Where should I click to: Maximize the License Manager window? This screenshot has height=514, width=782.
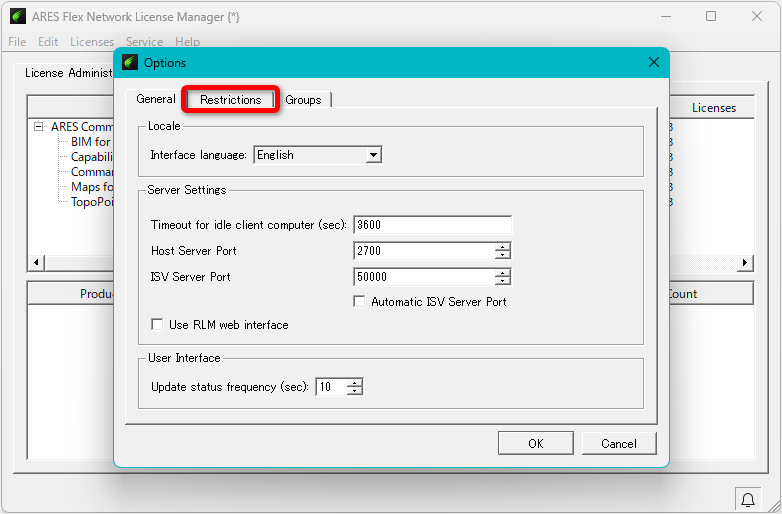tap(711, 16)
